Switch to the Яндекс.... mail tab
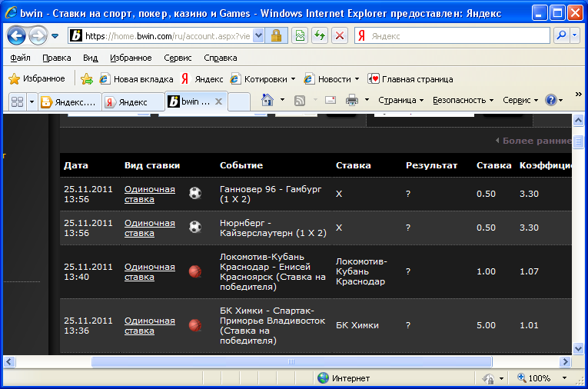This screenshot has width=588, height=389. pos(70,101)
